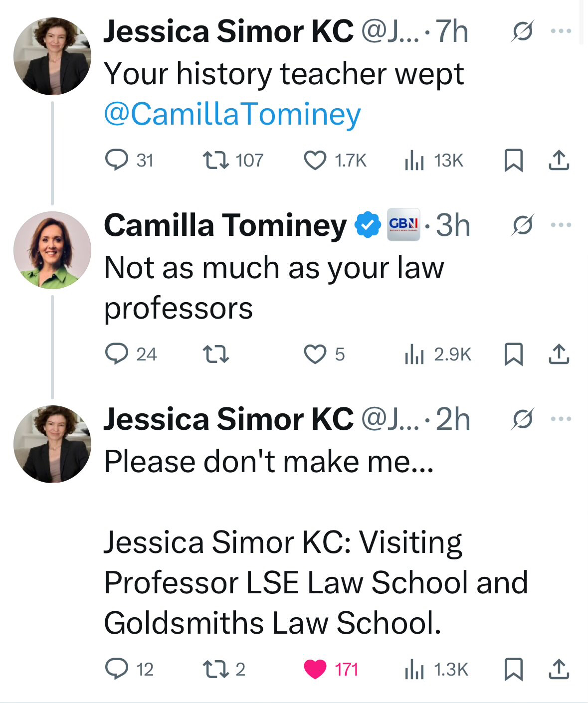Open the @CamillaTominey mention link
The height and width of the screenshot is (703, 588).
[232, 114]
